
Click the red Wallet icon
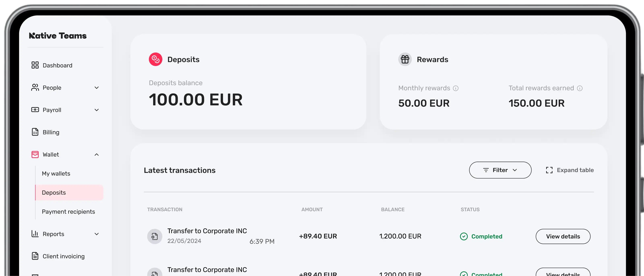click(x=35, y=154)
